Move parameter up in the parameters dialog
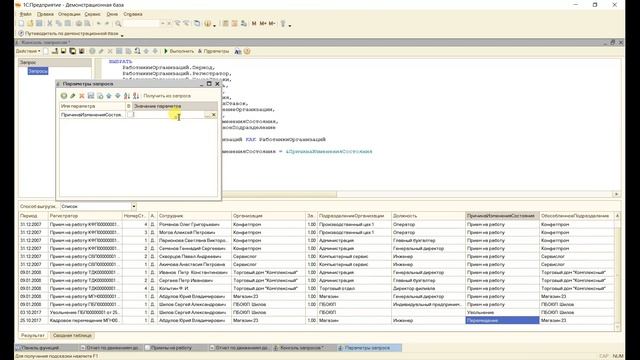 109,96
